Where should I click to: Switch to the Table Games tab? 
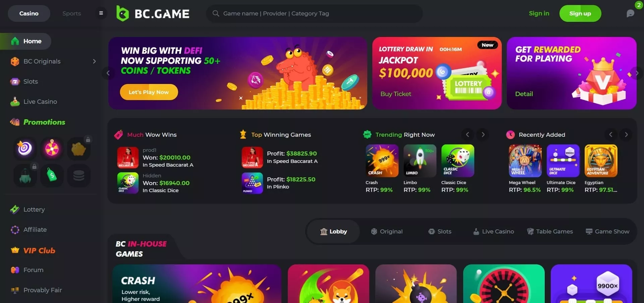point(550,231)
